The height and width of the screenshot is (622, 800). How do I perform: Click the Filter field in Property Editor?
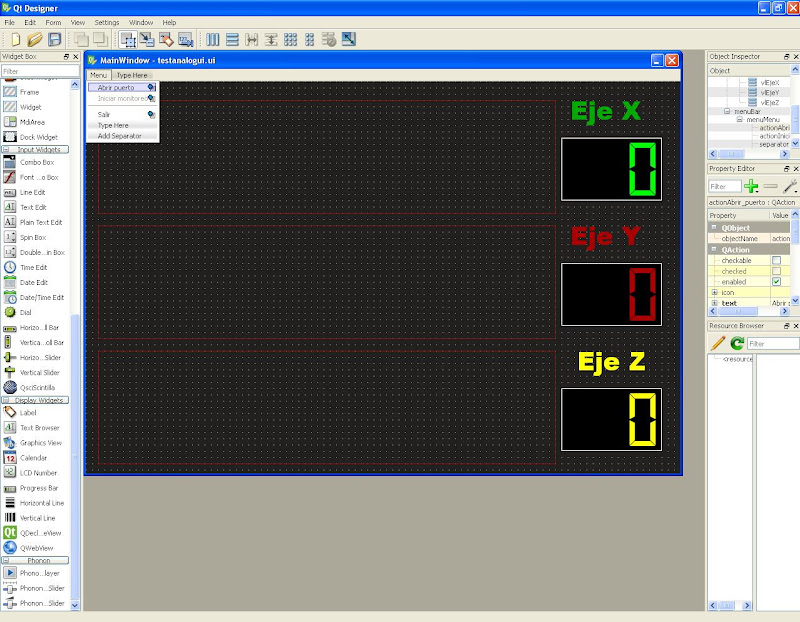tap(723, 187)
